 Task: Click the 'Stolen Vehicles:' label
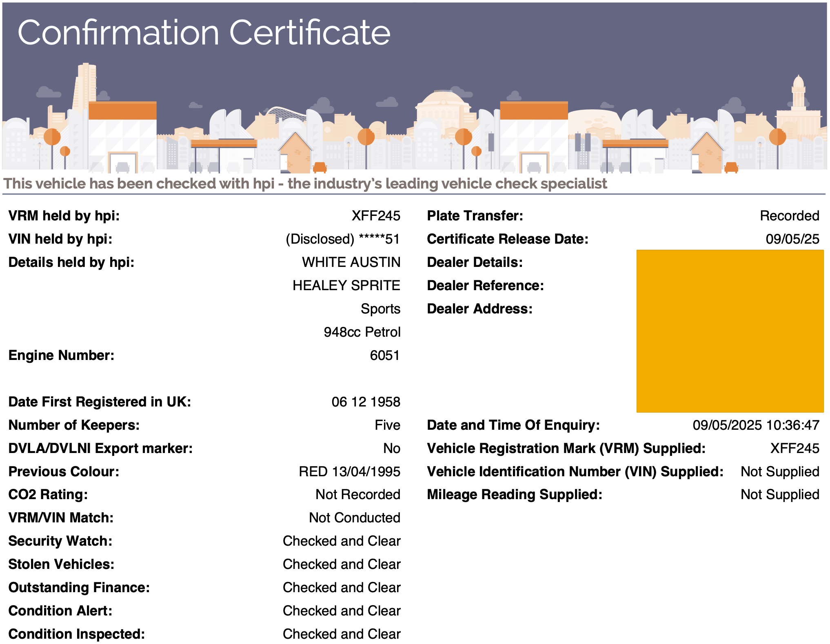(61, 564)
